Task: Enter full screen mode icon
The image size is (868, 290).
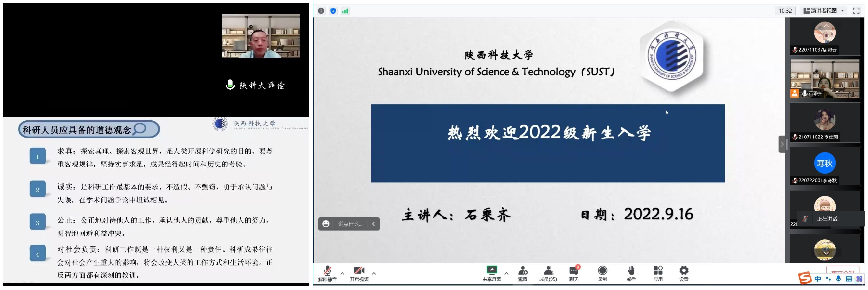Action: [856, 11]
